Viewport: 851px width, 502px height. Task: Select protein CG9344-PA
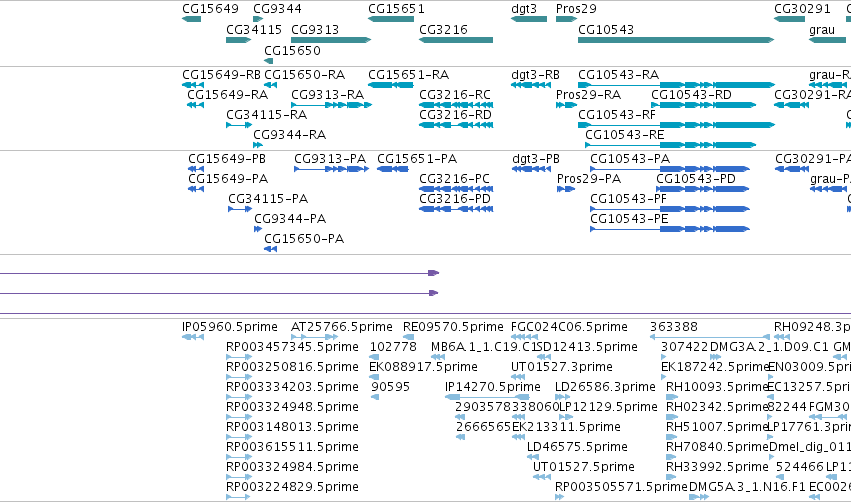[x=258, y=229]
